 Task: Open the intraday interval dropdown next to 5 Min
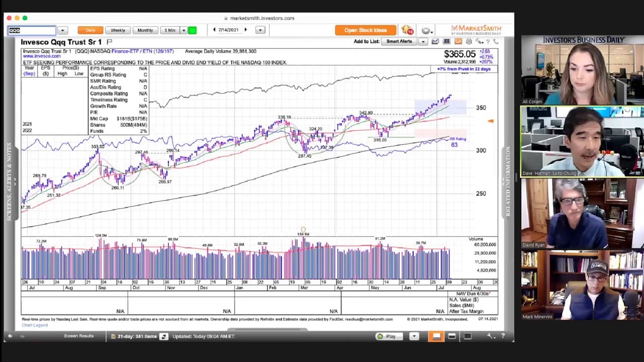(183, 30)
